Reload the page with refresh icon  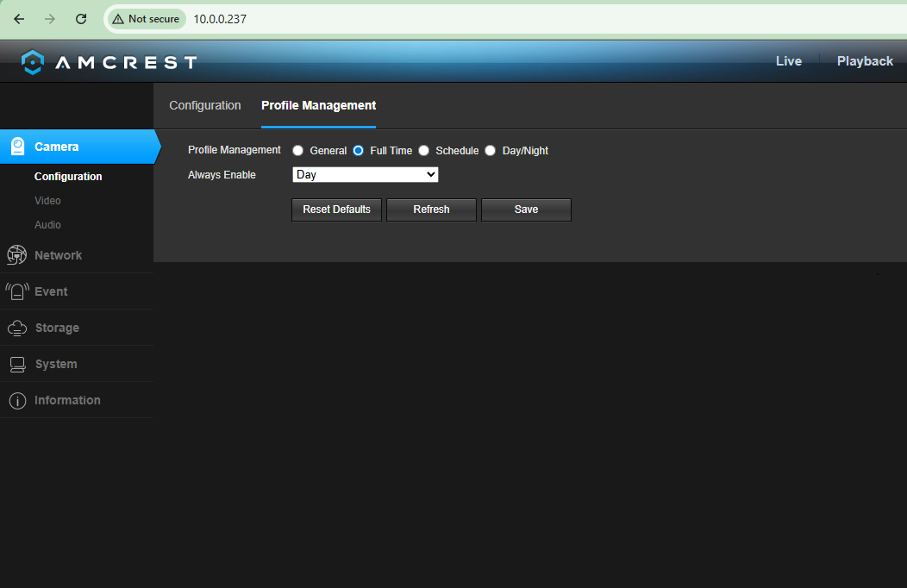tap(81, 19)
